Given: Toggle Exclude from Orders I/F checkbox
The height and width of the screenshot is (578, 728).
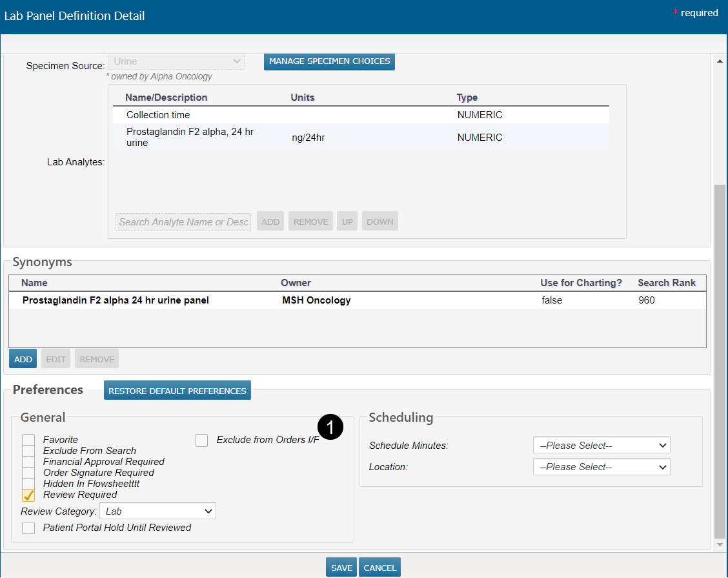Looking at the screenshot, I should point(202,440).
